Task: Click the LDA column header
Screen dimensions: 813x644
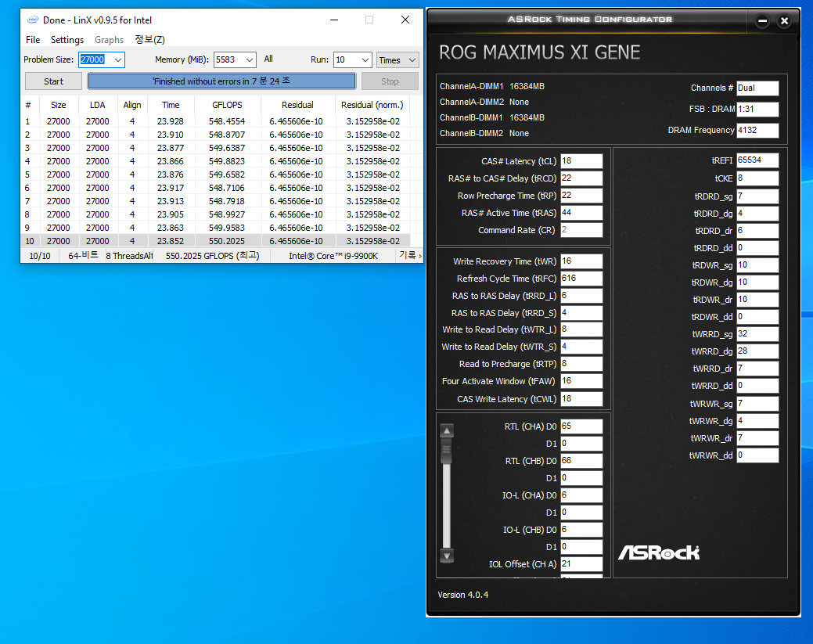Action: pyautogui.click(x=98, y=105)
